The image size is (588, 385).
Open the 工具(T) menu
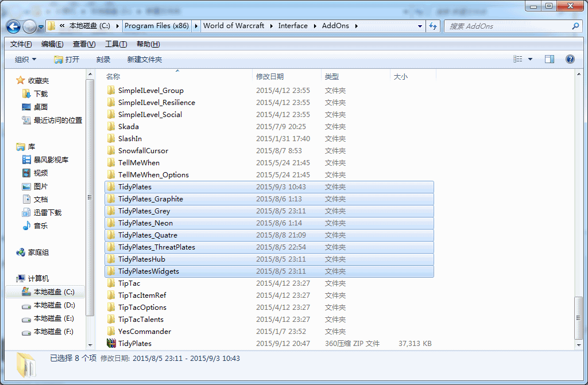tap(115, 44)
